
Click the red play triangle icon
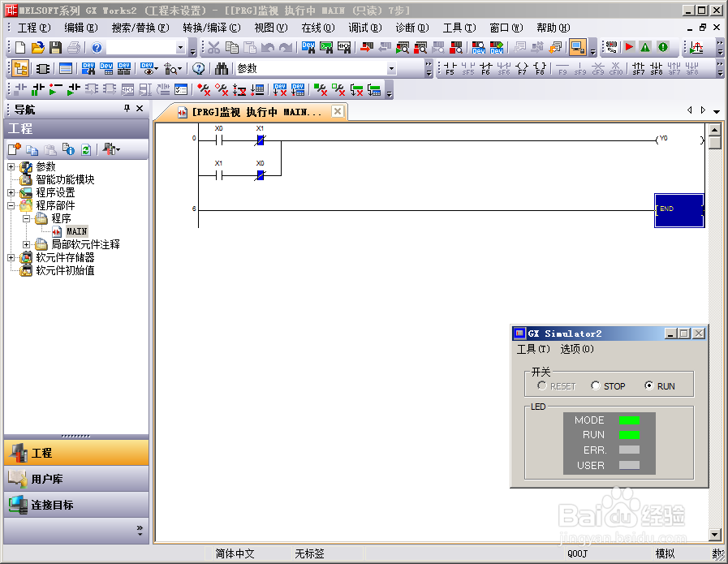[x=629, y=47]
